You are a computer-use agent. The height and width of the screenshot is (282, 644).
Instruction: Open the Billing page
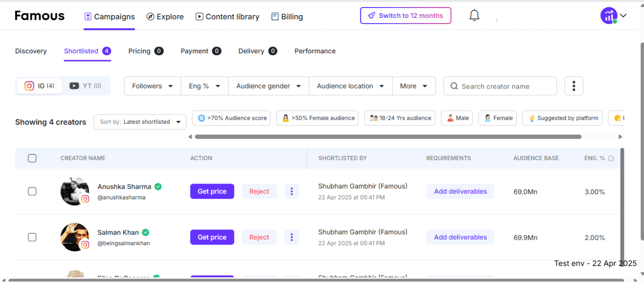point(287,16)
